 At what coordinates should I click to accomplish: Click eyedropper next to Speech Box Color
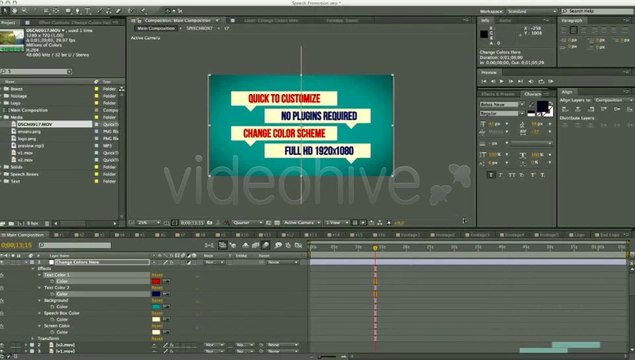click(x=166, y=320)
